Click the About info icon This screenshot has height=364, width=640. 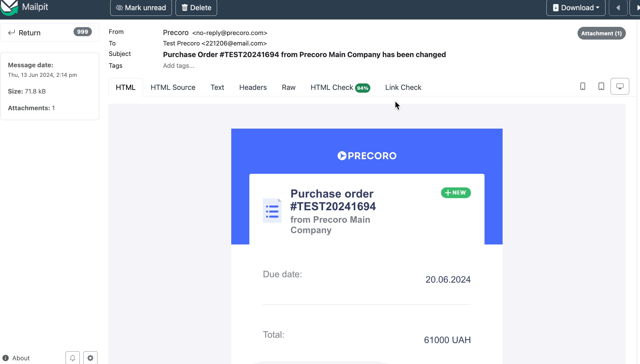6,358
